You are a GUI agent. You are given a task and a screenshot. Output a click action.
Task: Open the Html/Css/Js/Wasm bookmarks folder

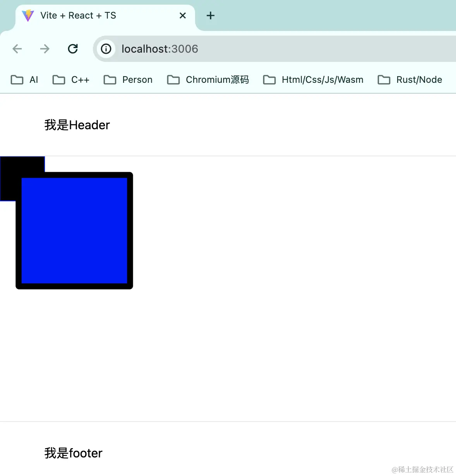pyautogui.click(x=313, y=80)
